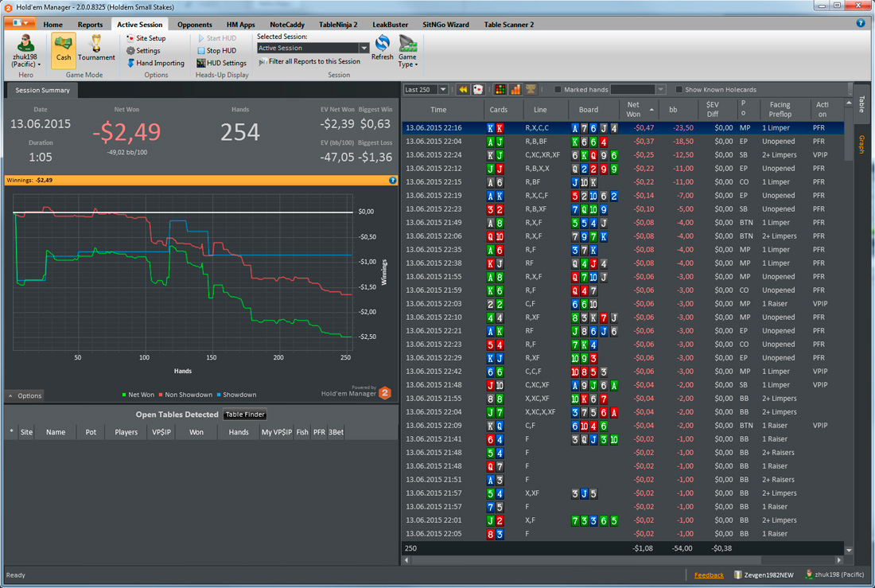Open the Feedback link
This screenshot has height=588, width=875.
709,575
